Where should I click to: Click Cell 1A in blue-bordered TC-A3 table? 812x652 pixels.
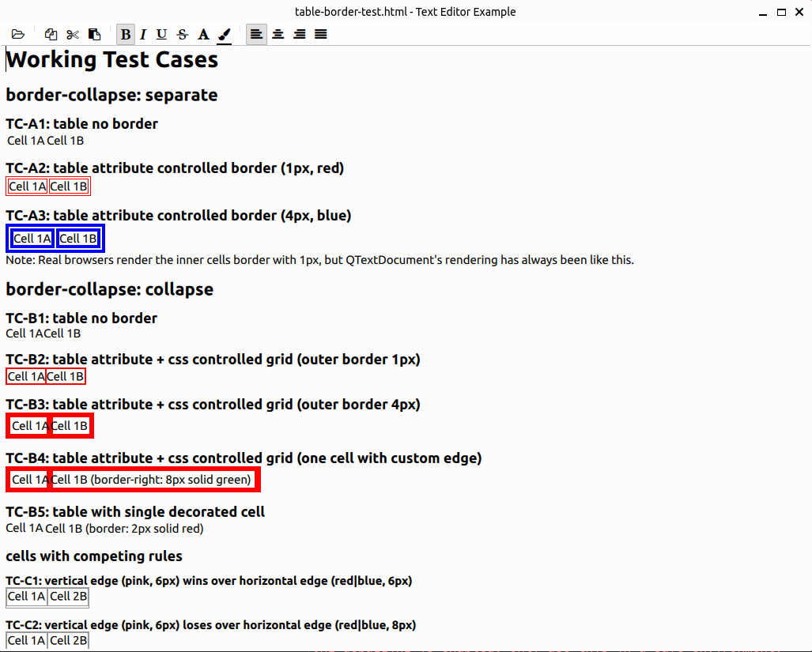point(32,239)
